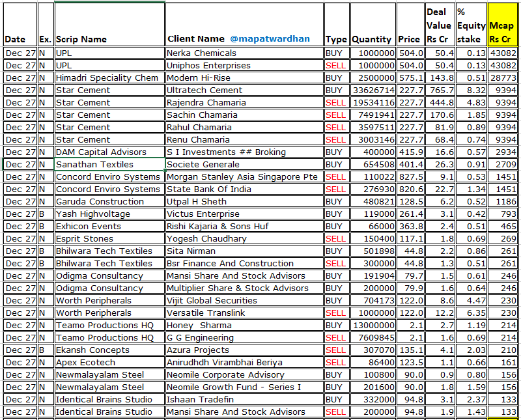Click the Exhicon Events scrip cell
The width and height of the screenshot is (521, 420).
coord(109,227)
